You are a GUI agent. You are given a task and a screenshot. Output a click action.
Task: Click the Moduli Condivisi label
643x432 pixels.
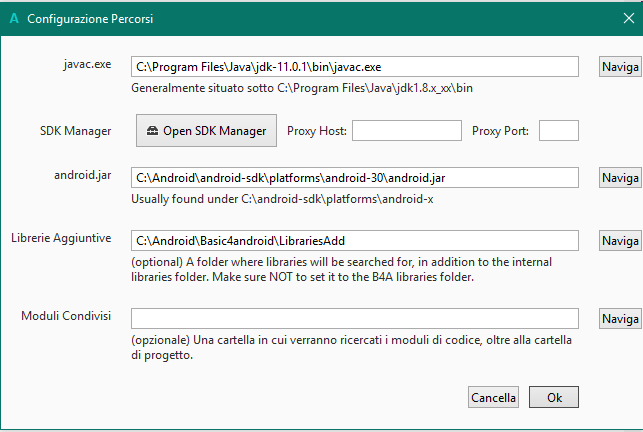(66, 316)
